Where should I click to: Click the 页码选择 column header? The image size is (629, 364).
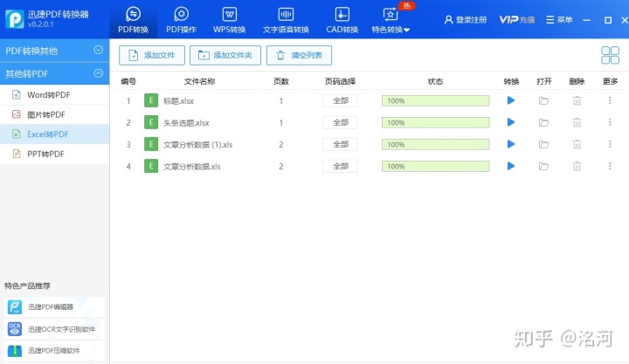point(340,81)
